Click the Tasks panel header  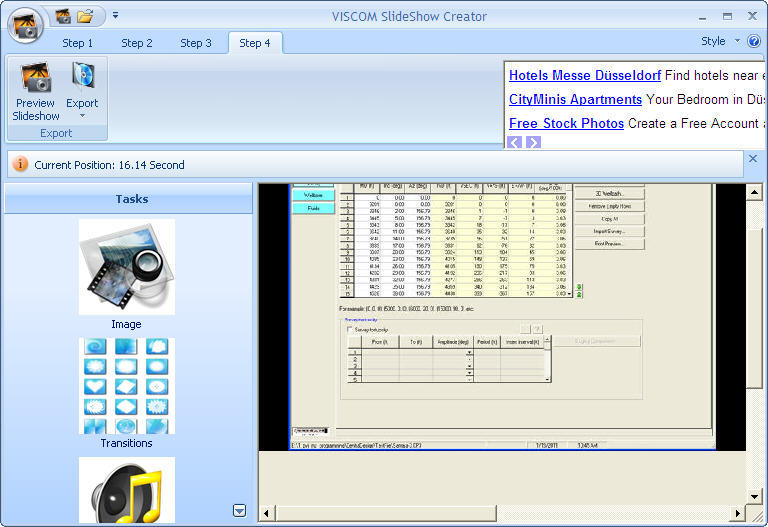pyautogui.click(x=128, y=199)
